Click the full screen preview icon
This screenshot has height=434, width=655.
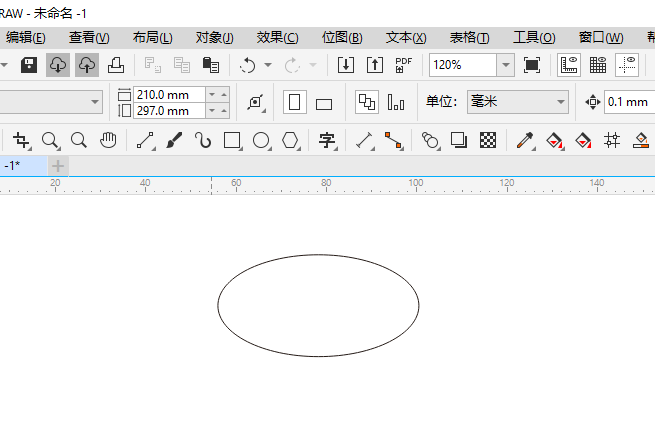[x=532, y=65]
